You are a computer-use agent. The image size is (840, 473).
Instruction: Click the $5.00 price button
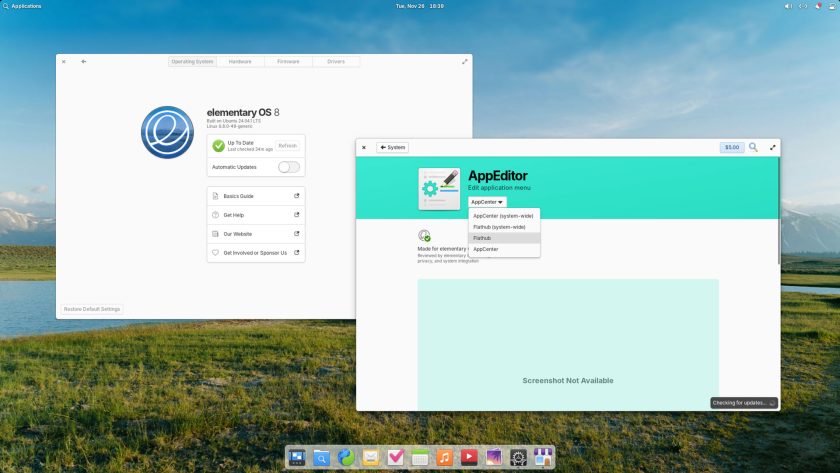click(732, 147)
